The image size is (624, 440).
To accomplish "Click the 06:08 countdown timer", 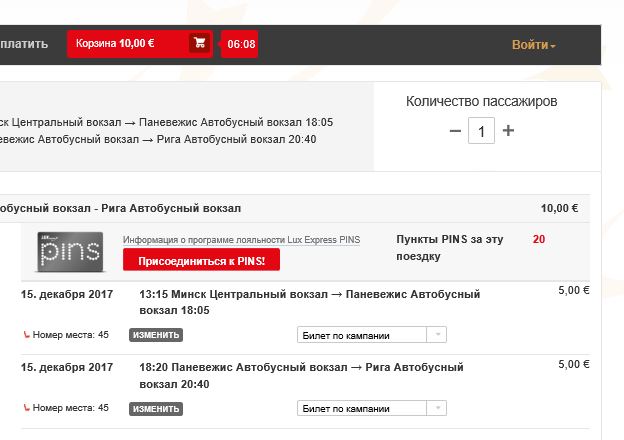I will click(x=241, y=45).
